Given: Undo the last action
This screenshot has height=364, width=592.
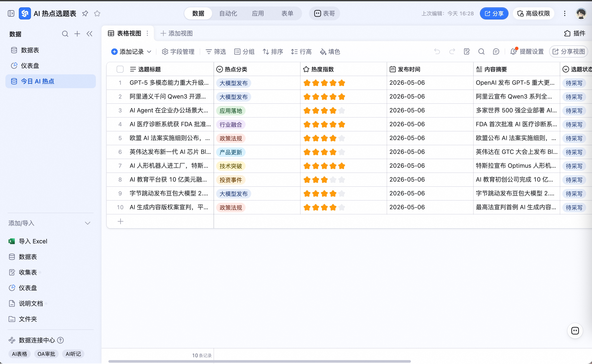Looking at the screenshot, I should (x=437, y=51).
